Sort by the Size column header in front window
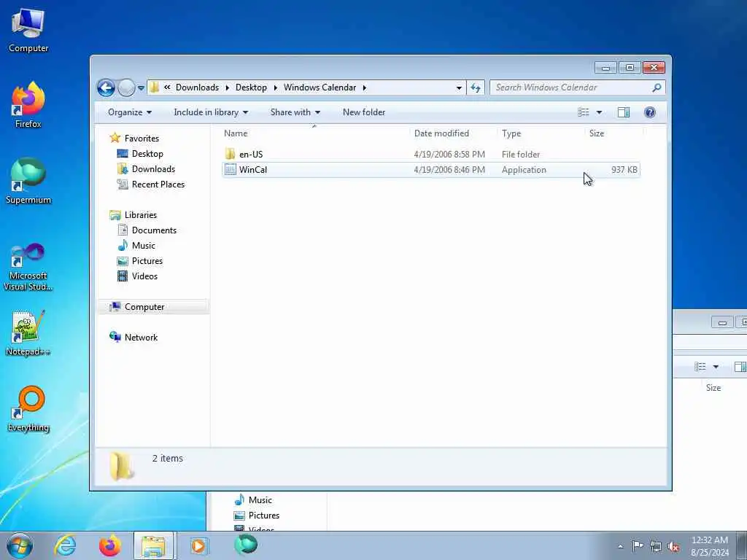 pos(614,133)
